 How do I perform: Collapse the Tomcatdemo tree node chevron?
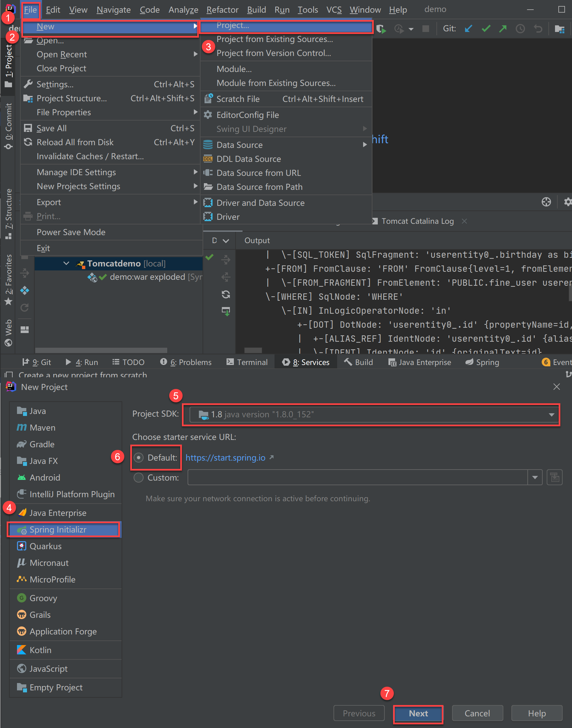tap(66, 263)
